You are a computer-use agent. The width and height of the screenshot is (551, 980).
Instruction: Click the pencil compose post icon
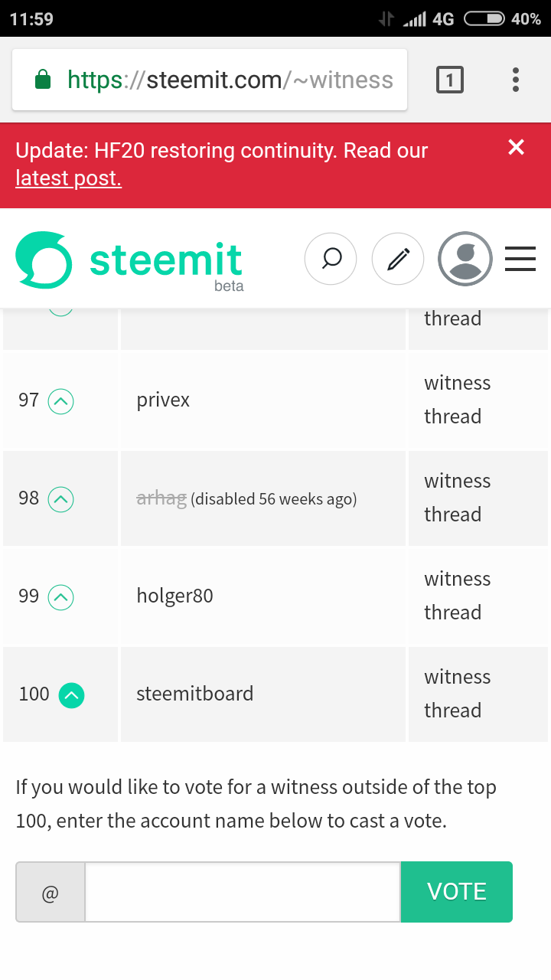point(397,259)
